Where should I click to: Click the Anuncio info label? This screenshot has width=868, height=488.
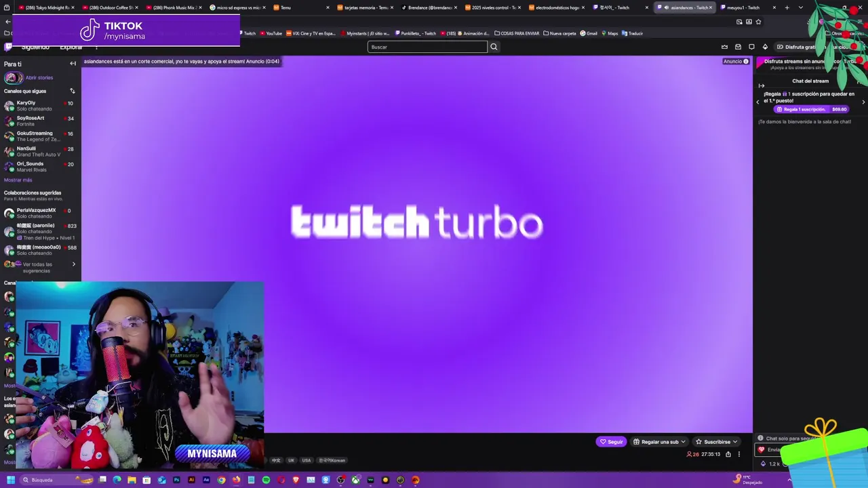[x=736, y=62]
